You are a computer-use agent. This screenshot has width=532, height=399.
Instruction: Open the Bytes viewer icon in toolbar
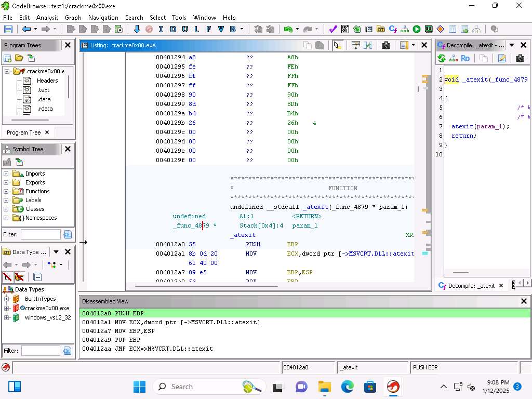(x=345, y=29)
